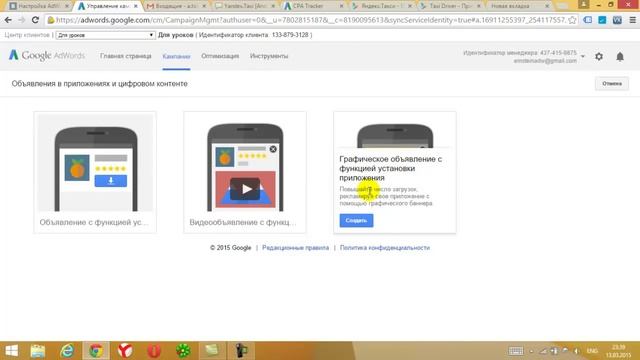This screenshot has height=360, width=640.
Task: Open ICQ green flower taskbar icon
Action: coord(183,351)
